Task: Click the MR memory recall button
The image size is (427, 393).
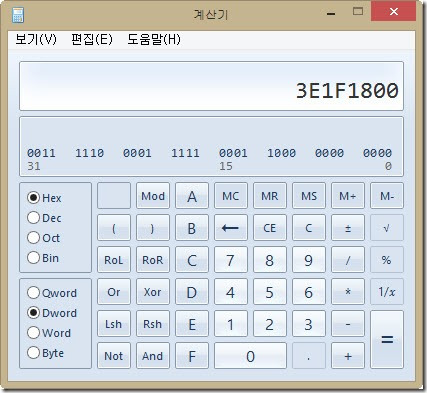Action: pyautogui.click(x=270, y=196)
